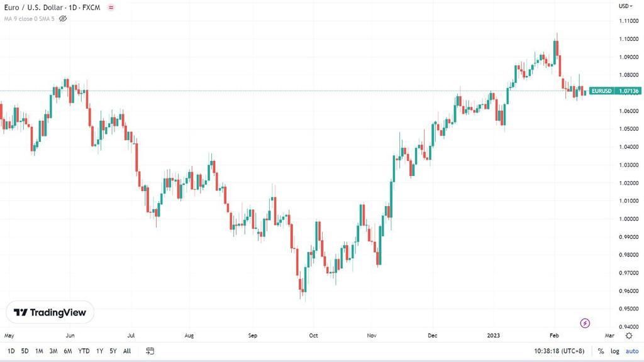Screen dimensions: 644x362
Task: Toggle visibility of the MA indicator eye icon
Action: pyautogui.click(x=63, y=18)
